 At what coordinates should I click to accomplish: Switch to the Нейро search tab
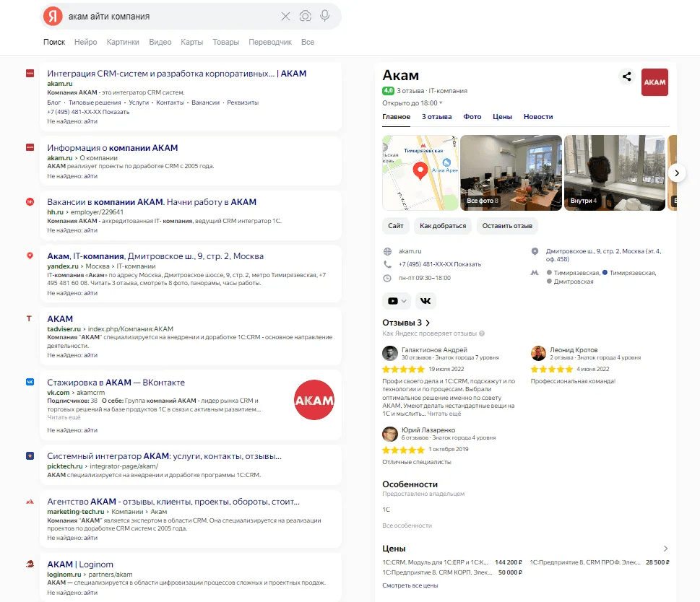pos(86,42)
